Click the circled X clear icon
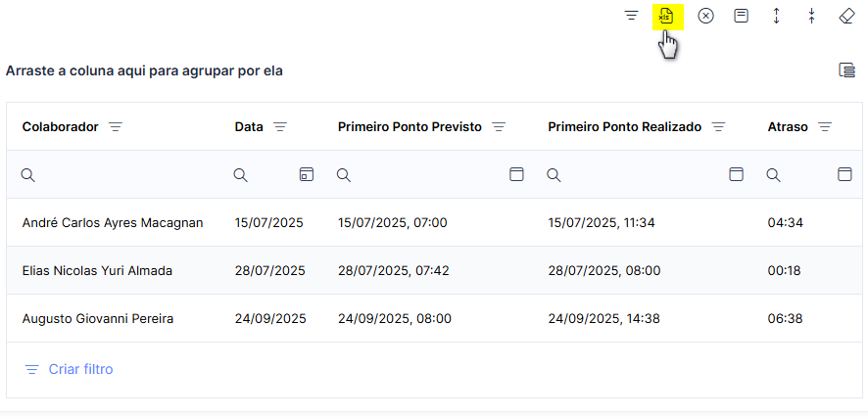Image resolution: width=868 pixels, height=417 pixels. pos(705,16)
